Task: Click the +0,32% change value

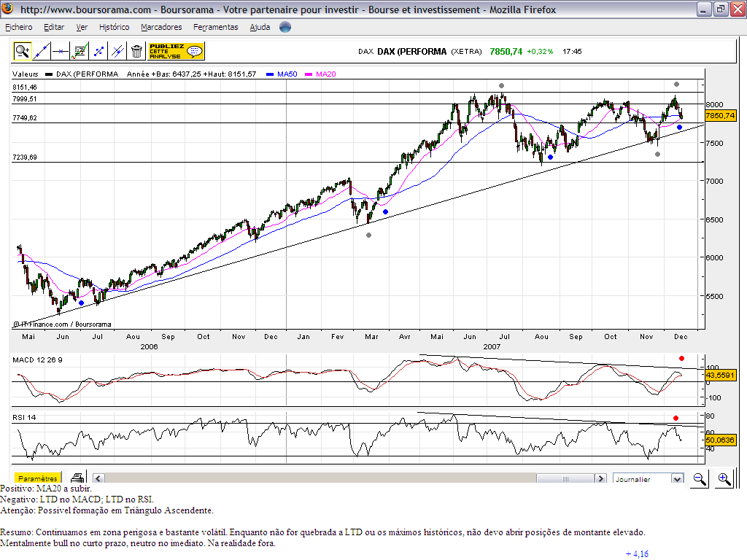Action: click(x=540, y=52)
